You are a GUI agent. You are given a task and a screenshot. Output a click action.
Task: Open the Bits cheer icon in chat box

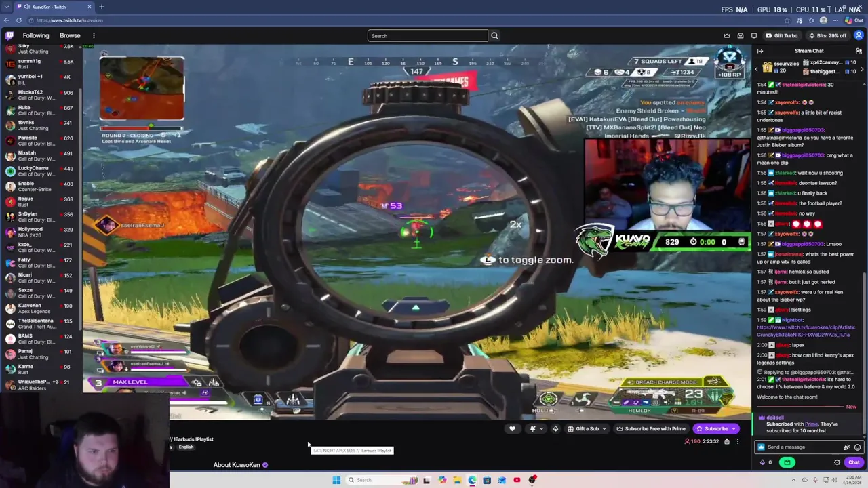pyautogui.click(x=846, y=447)
